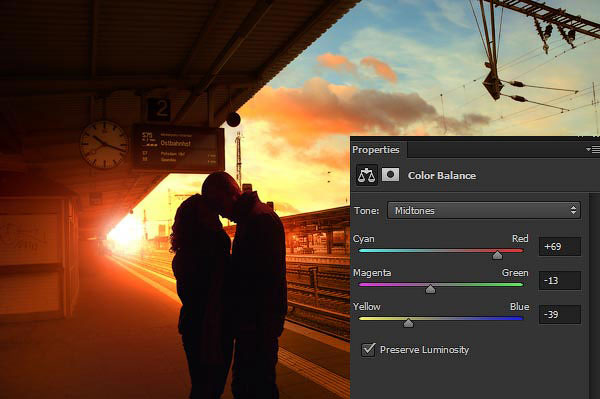Click the Color Balance title text
The width and height of the screenshot is (600, 399).
(442, 176)
